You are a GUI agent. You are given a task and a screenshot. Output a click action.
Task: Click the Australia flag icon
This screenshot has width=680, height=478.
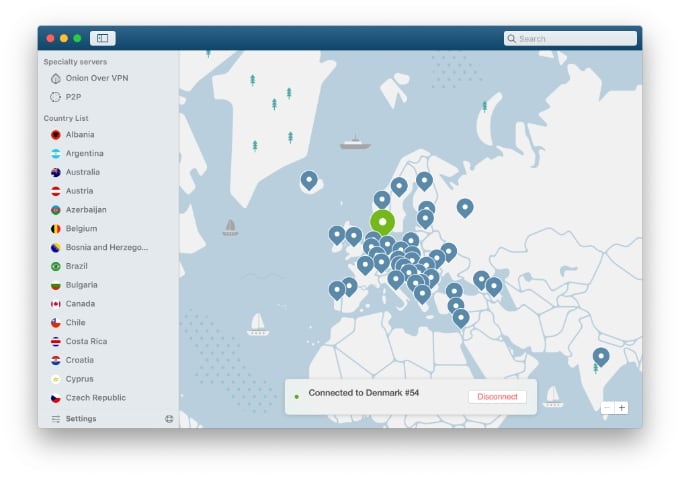pyautogui.click(x=56, y=172)
